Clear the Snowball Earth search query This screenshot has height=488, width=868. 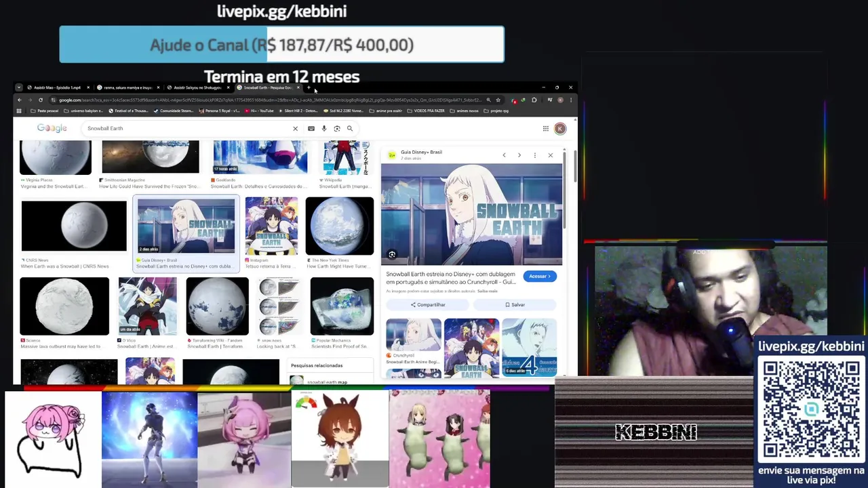click(x=295, y=128)
